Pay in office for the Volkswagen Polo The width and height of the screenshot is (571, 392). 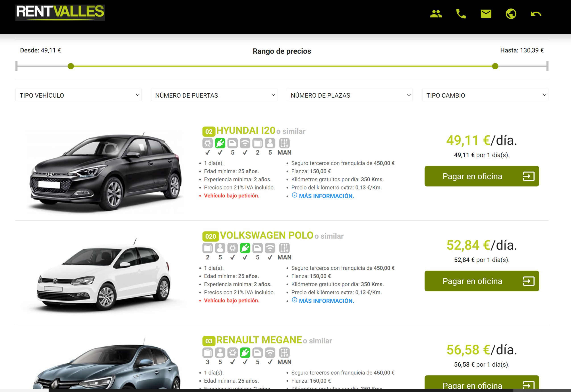pyautogui.click(x=482, y=281)
